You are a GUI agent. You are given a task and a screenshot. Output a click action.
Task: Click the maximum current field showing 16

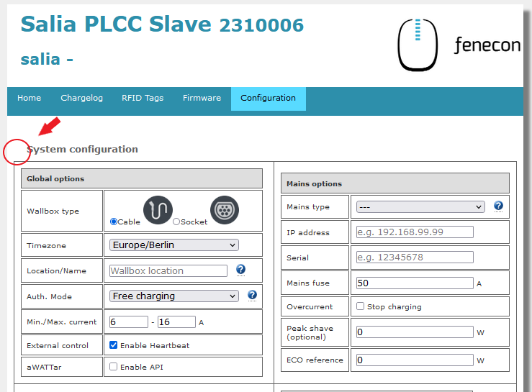176,322
